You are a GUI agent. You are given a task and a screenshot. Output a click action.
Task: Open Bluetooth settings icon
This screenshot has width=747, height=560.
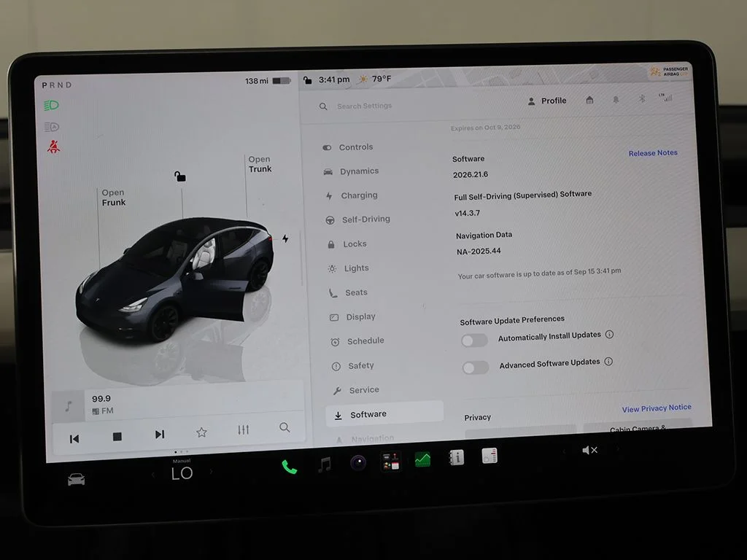click(642, 98)
